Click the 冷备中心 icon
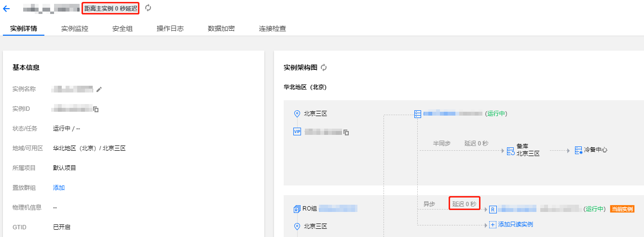The image size is (644, 237). pos(578,150)
